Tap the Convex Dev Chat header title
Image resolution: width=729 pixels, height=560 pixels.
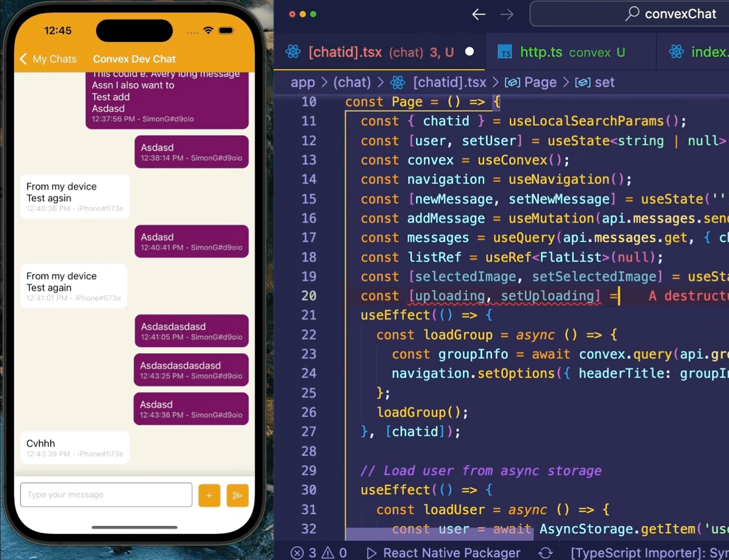(134, 59)
